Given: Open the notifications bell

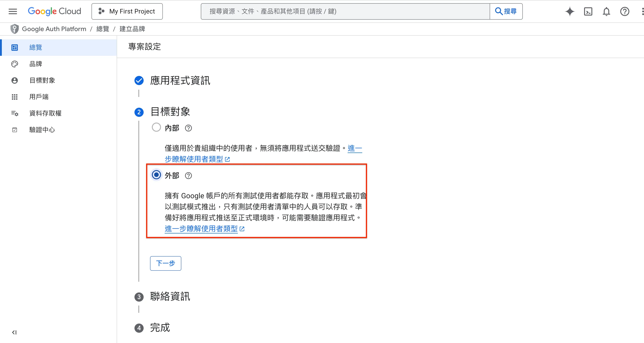Looking at the screenshot, I should pyautogui.click(x=606, y=11).
